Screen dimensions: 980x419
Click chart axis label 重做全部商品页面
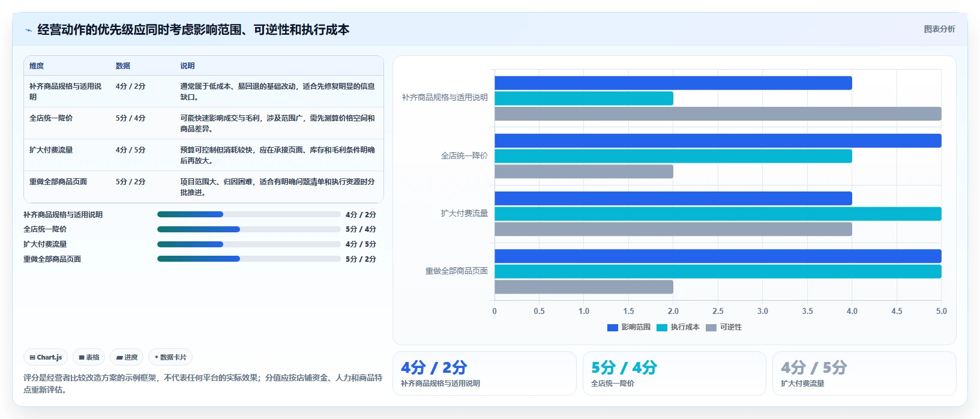coord(457,271)
